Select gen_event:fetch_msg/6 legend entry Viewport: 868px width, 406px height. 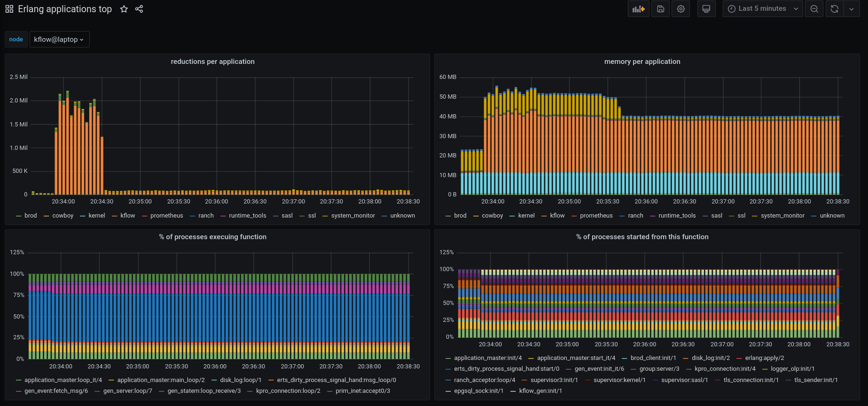coord(56,391)
